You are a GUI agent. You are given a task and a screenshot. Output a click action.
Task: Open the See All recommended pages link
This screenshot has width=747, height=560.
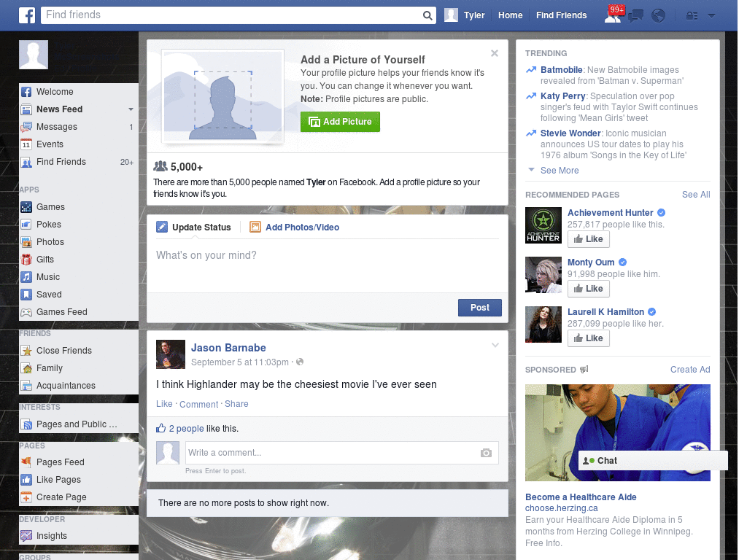[695, 194]
